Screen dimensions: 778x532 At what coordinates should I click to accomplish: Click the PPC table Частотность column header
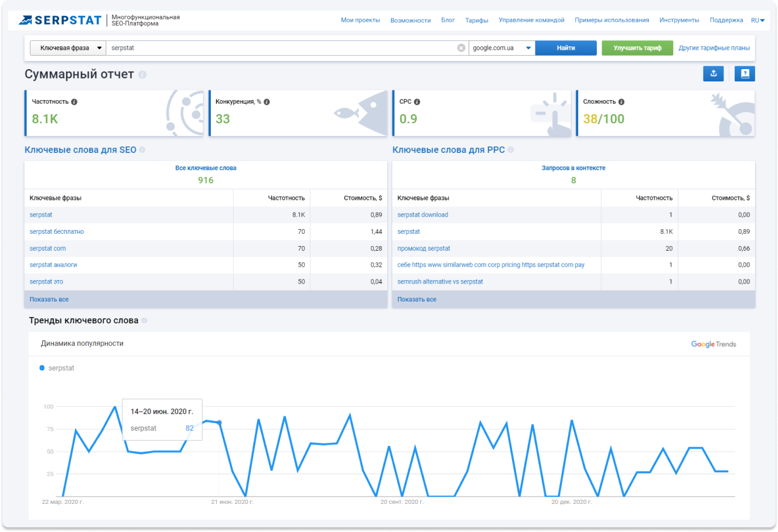654,198
